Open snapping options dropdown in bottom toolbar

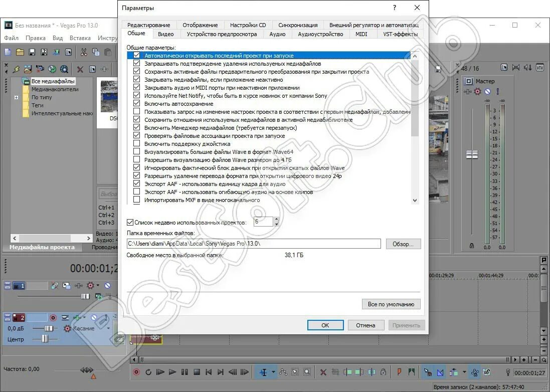pos(463,372)
